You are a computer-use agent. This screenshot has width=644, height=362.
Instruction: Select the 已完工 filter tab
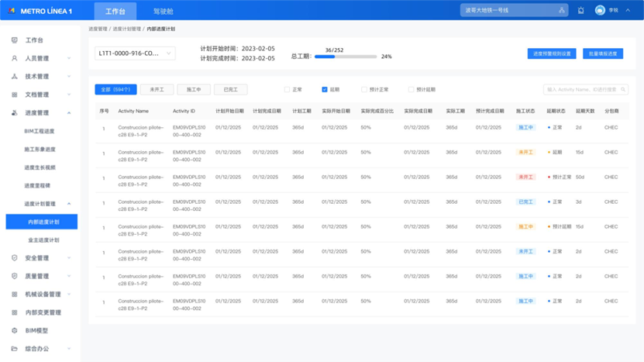coord(231,90)
